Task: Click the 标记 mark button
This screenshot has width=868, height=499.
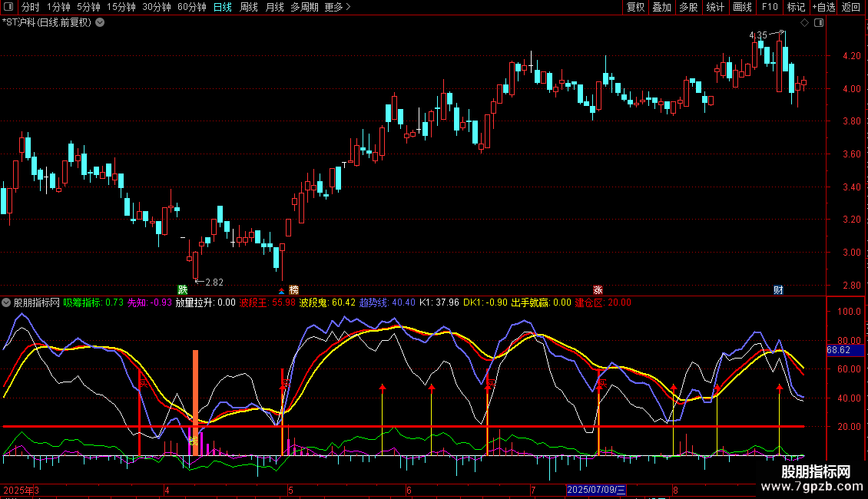Action: (x=796, y=7)
